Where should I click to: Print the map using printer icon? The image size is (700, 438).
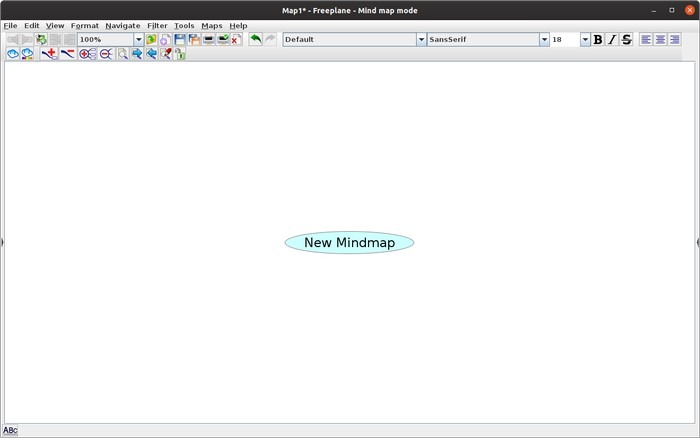click(x=208, y=39)
